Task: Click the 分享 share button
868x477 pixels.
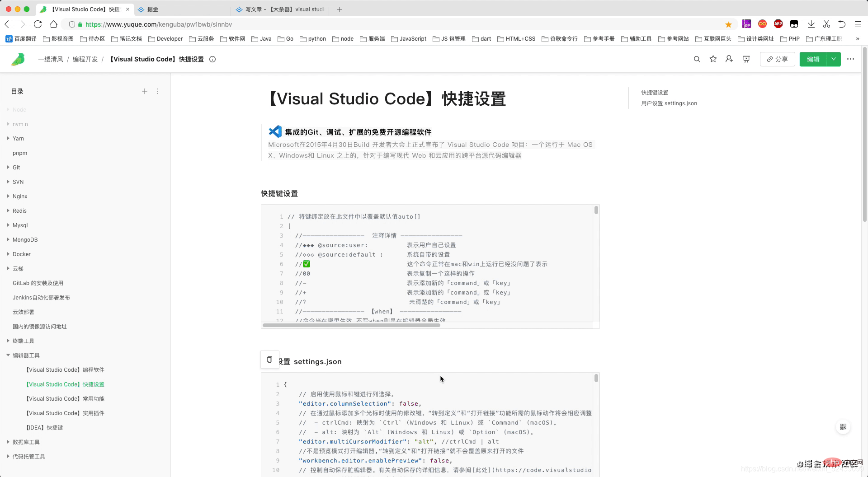Action: click(777, 59)
